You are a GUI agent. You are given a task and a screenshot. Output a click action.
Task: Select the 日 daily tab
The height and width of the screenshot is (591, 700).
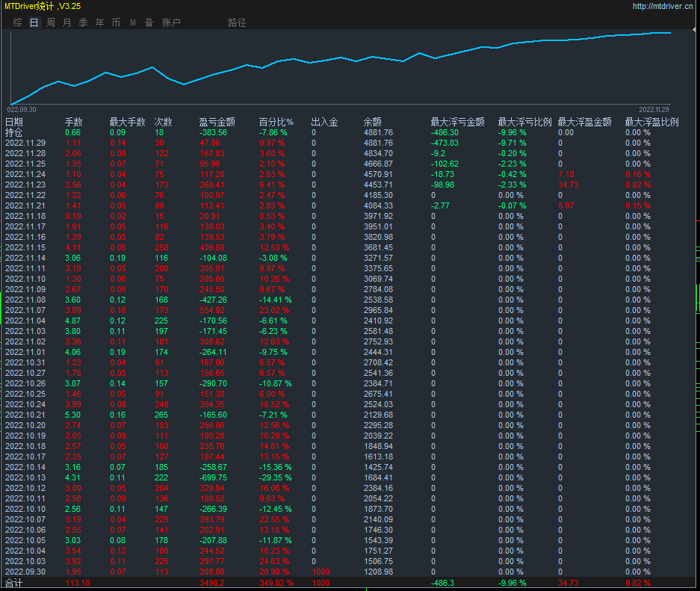(34, 22)
